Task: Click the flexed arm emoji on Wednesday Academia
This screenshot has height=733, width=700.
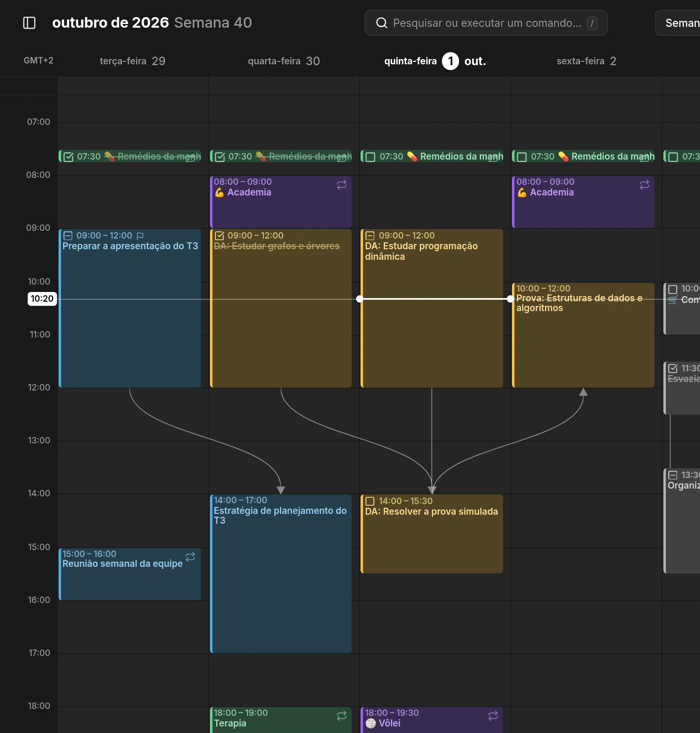Action: 219,192
